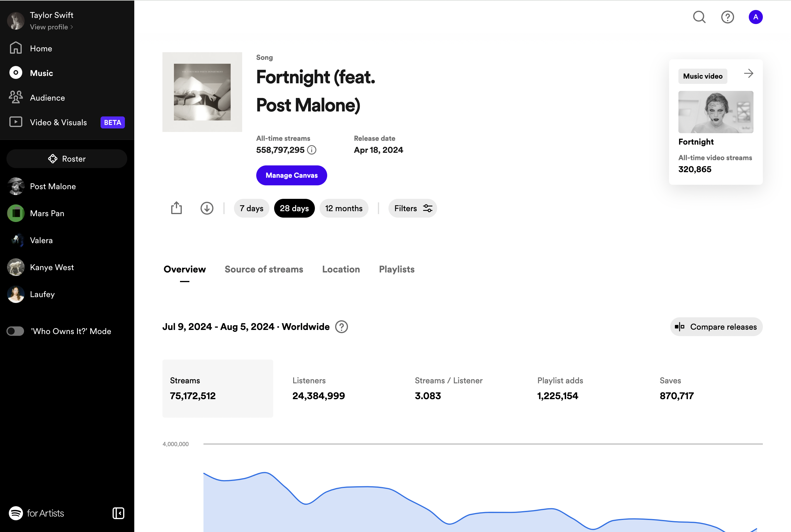Click Taylor Swift profile avatar
Screen dimensions: 791x532
pos(16,21)
